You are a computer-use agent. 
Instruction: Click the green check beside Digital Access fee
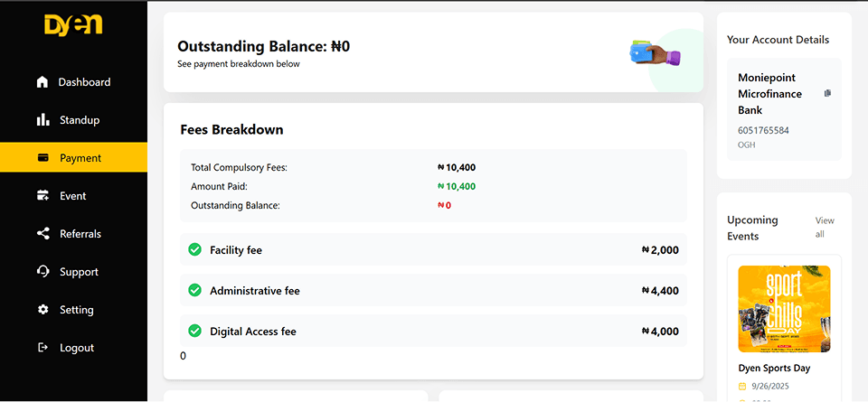point(195,332)
